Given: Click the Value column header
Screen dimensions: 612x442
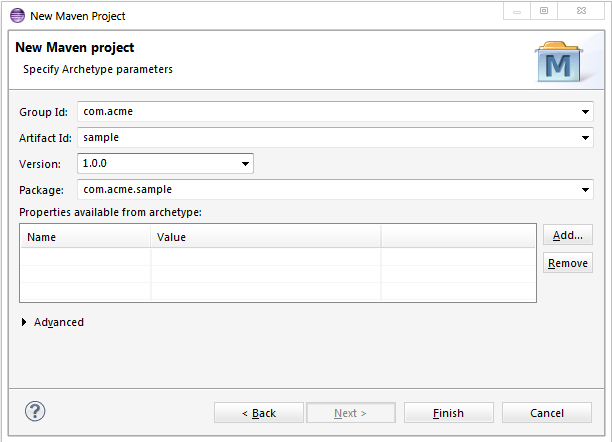Looking at the screenshot, I should click(266, 237).
